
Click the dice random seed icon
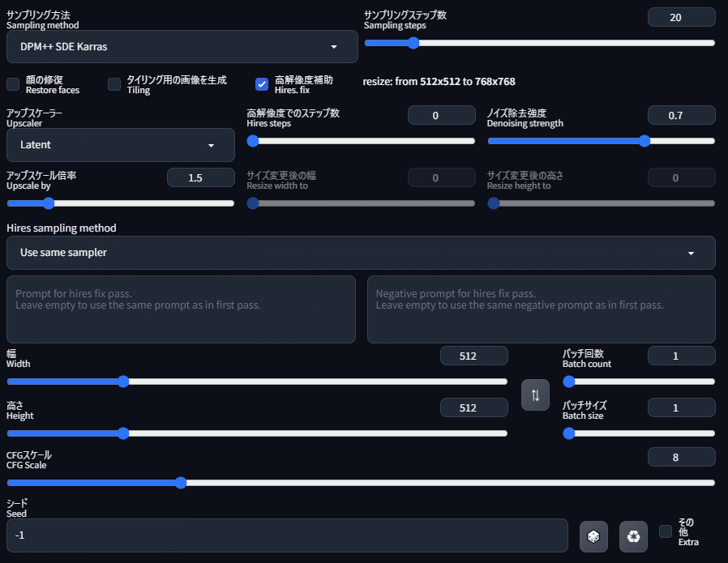pos(593,536)
